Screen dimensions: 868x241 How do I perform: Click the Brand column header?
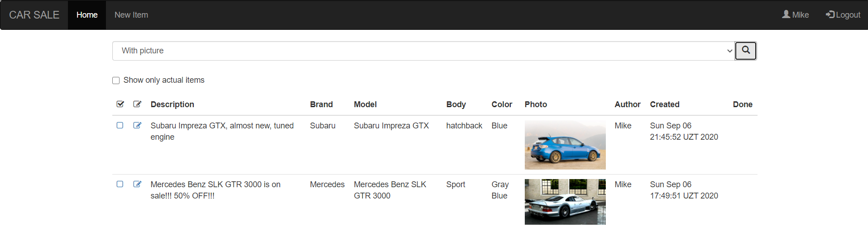click(321, 104)
